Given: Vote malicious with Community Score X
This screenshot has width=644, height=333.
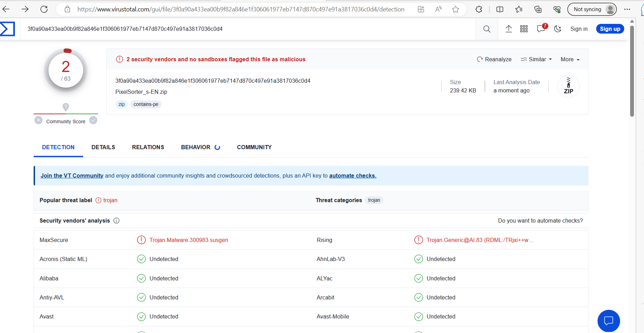Looking at the screenshot, I should pyautogui.click(x=38, y=120).
